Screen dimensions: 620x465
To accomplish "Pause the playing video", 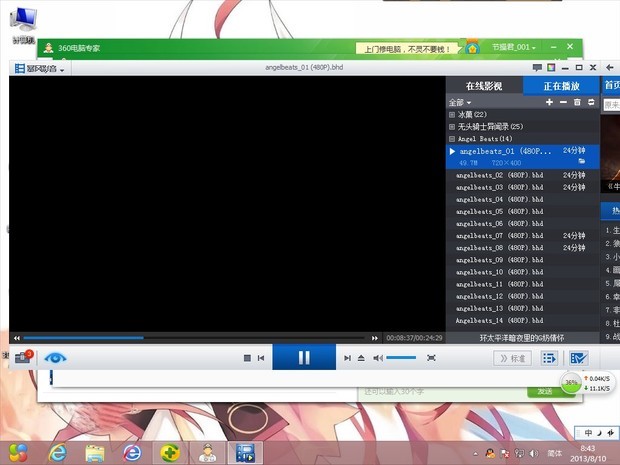I will [304, 357].
